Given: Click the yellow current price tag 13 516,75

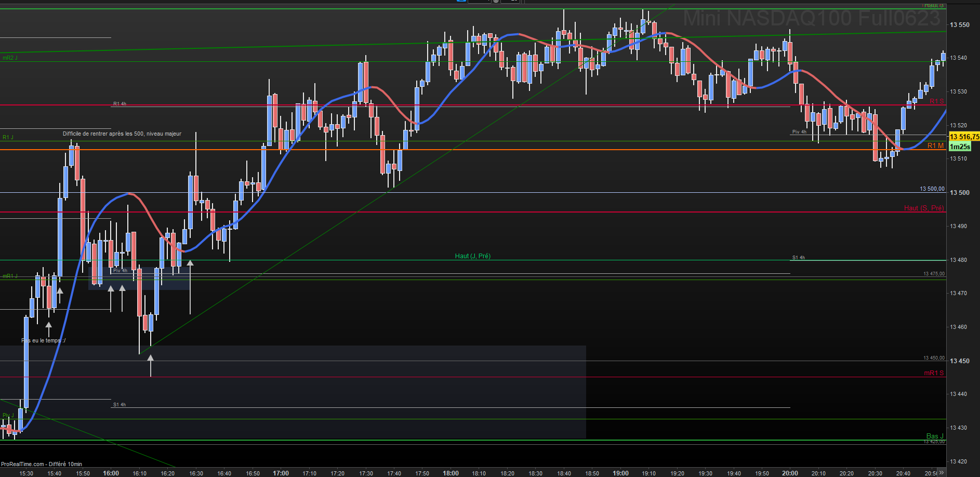Looking at the screenshot, I should click(964, 137).
